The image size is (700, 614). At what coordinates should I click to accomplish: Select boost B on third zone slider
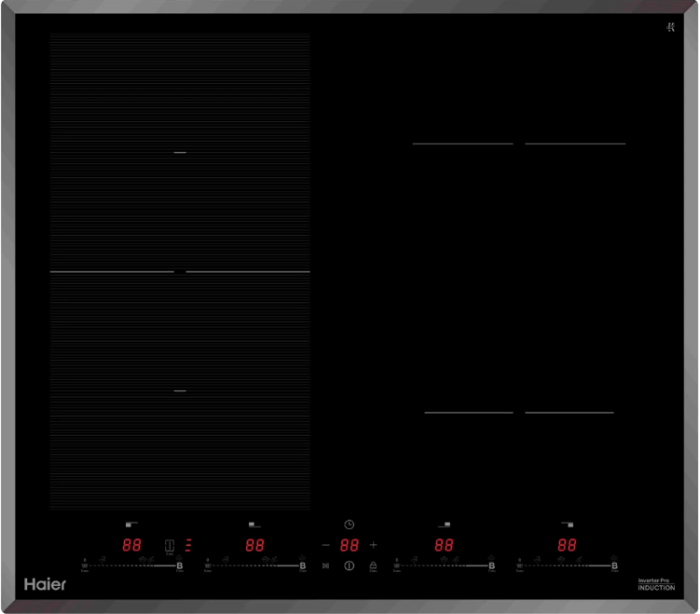492,566
